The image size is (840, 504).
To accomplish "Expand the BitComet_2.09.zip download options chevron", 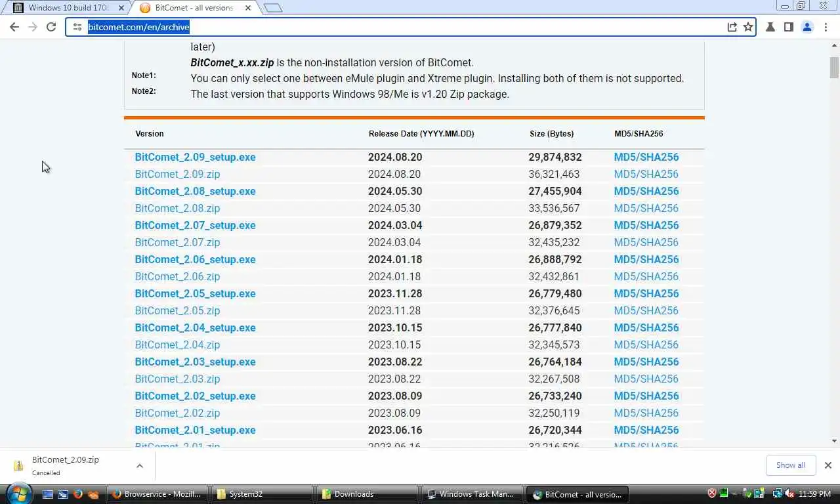I will click(140, 465).
